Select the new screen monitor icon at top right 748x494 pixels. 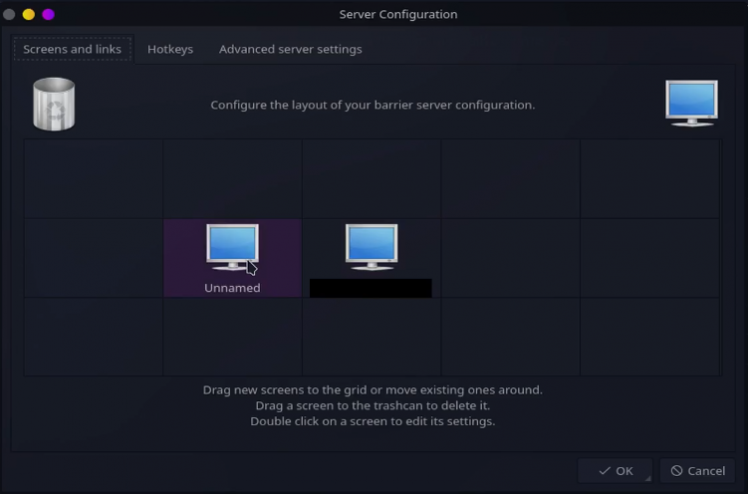tap(691, 103)
